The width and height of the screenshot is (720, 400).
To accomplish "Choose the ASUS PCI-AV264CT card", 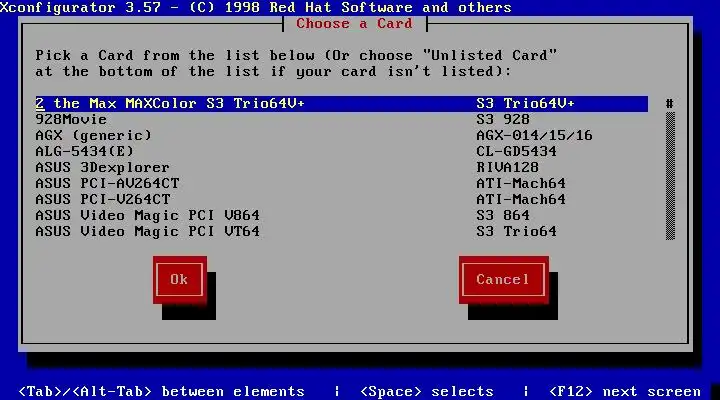I will (342, 184).
